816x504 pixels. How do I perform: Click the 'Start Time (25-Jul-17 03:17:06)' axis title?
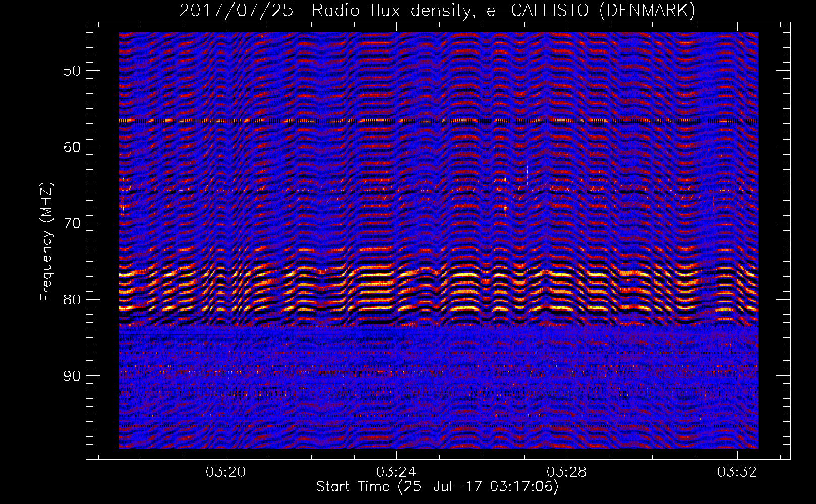coord(437,487)
